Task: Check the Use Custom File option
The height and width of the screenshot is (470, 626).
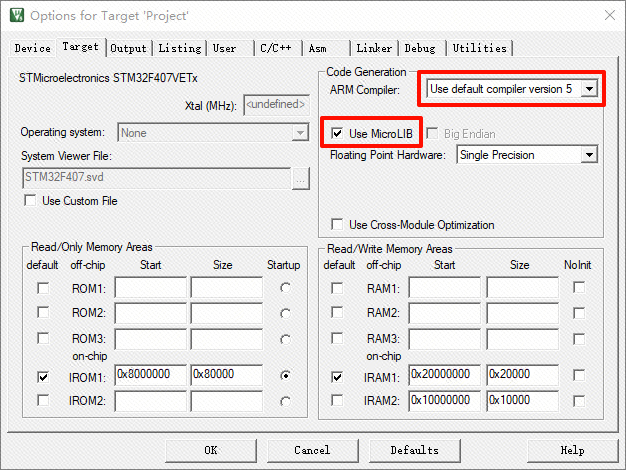Action: point(29,201)
